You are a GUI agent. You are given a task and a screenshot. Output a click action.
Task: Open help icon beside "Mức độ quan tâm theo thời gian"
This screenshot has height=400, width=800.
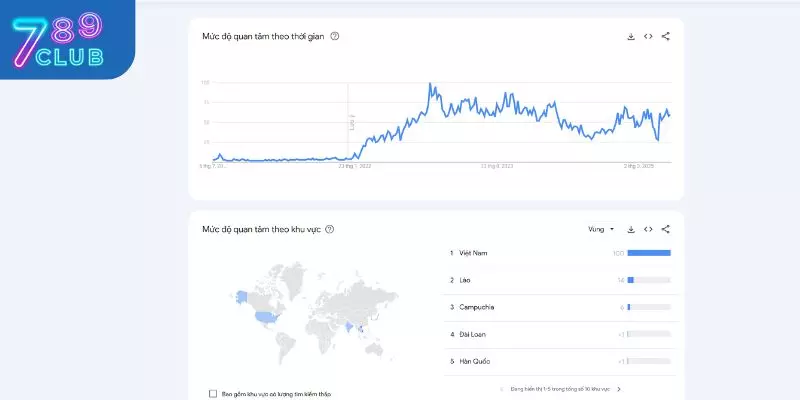coord(334,36)
